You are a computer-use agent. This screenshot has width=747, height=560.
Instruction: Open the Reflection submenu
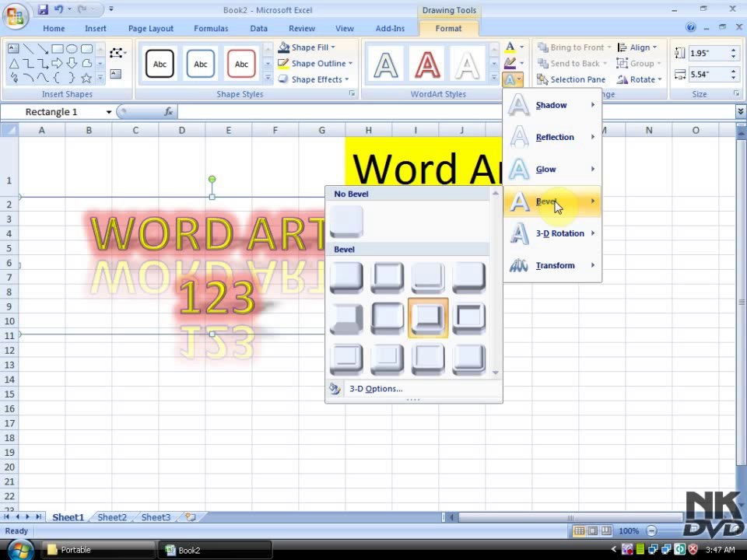(552, 137)
